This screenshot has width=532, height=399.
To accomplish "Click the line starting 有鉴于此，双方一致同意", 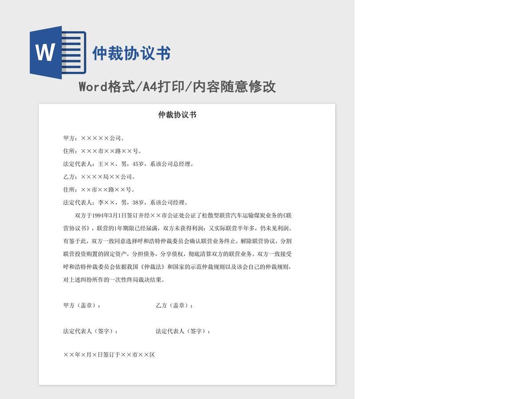I will click(177, 241).
